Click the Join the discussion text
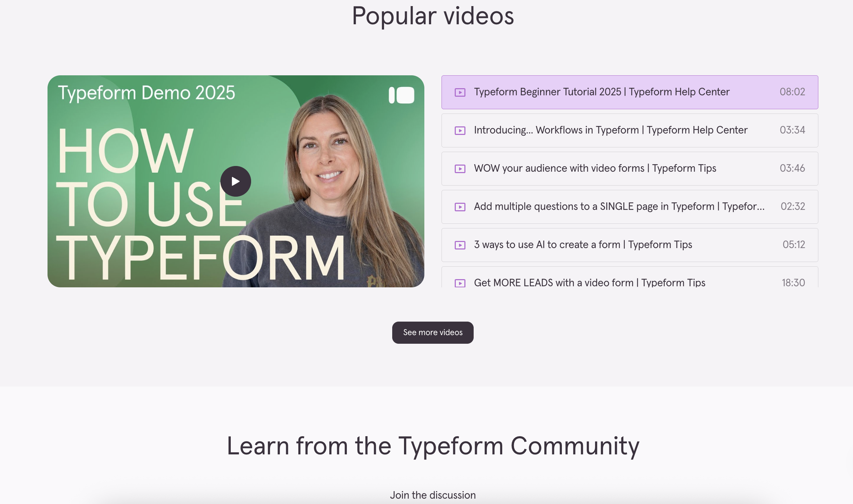This screenshot has height=504, width=853. click(433, 495)
